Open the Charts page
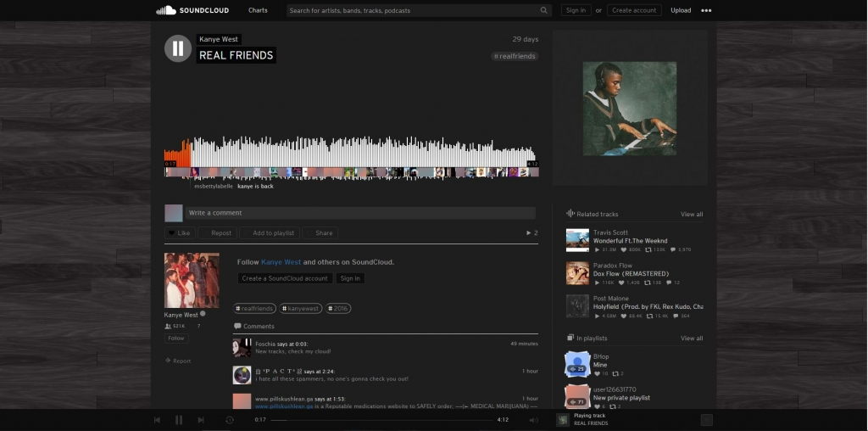This screenshot has height=431, width=868. [258, 10]
